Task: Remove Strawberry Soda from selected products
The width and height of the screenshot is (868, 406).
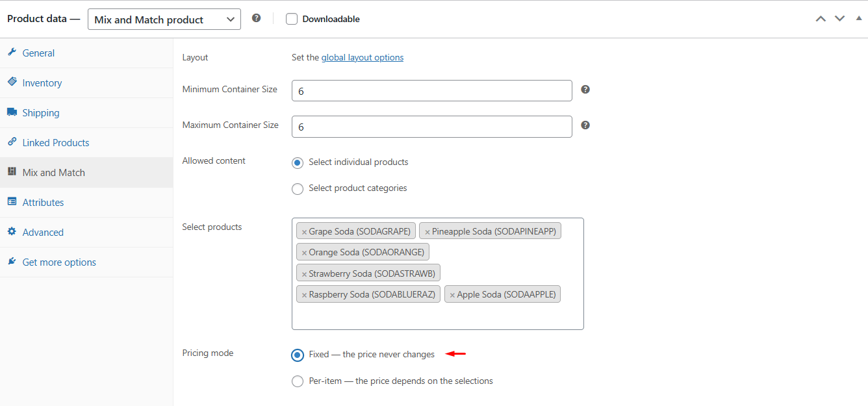Action: point(304,274)
